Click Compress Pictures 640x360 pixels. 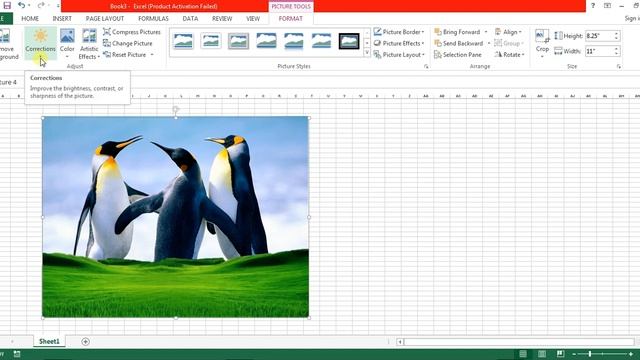click(x=132, y=32)
